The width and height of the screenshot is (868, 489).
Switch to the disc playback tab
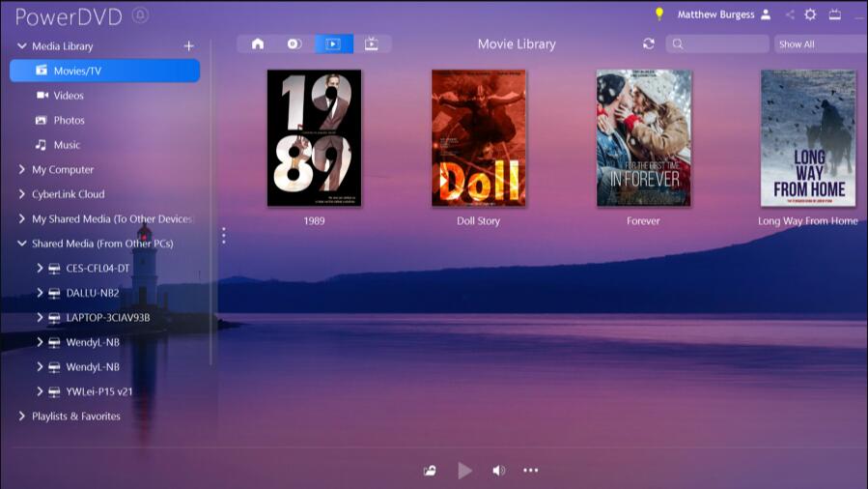pos(294,43)
